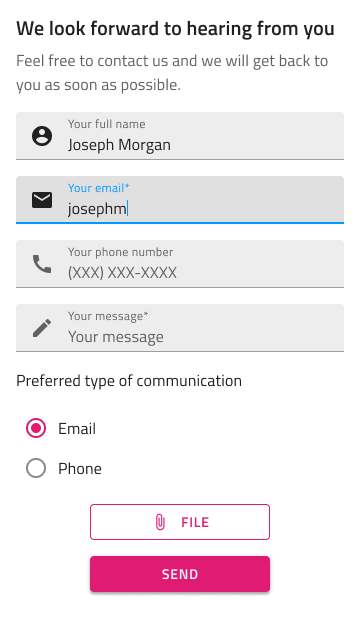Click into the Your message text field

click(180, 328)
